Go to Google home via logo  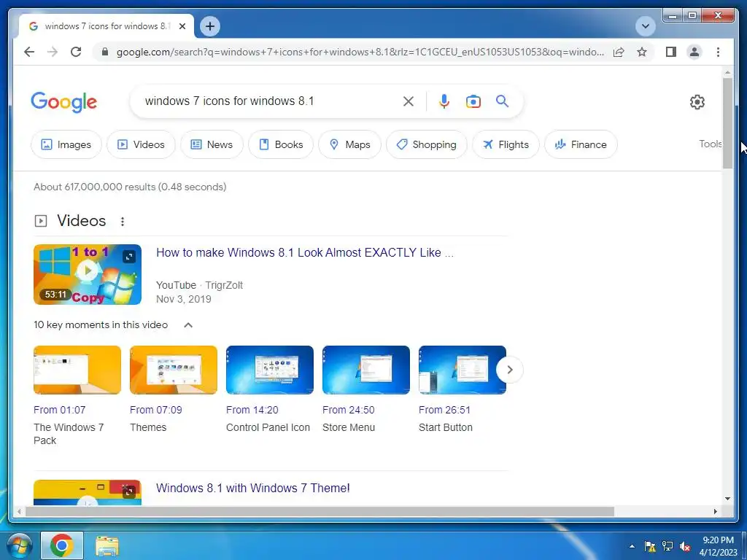64,102
